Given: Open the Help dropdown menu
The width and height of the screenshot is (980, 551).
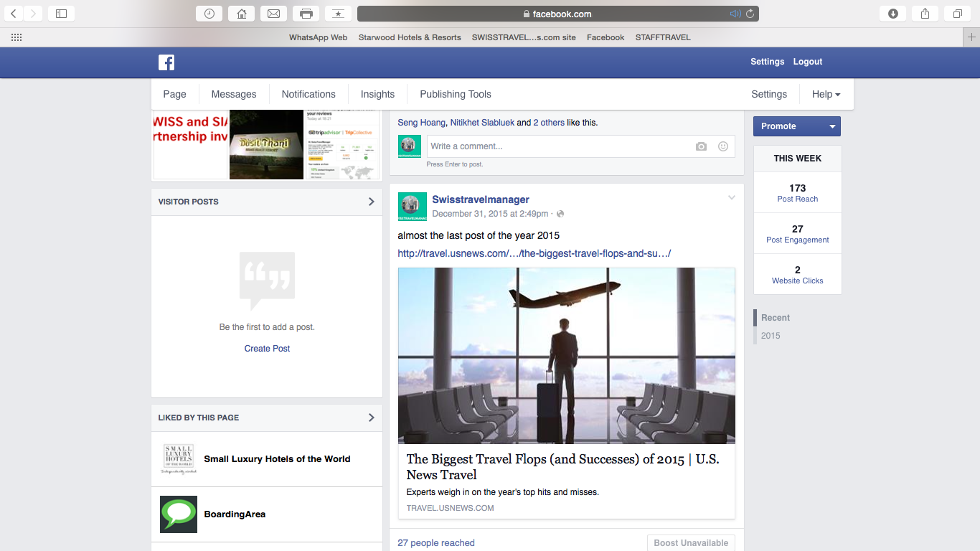Looking at the screenshot, I should coord(826,94).
